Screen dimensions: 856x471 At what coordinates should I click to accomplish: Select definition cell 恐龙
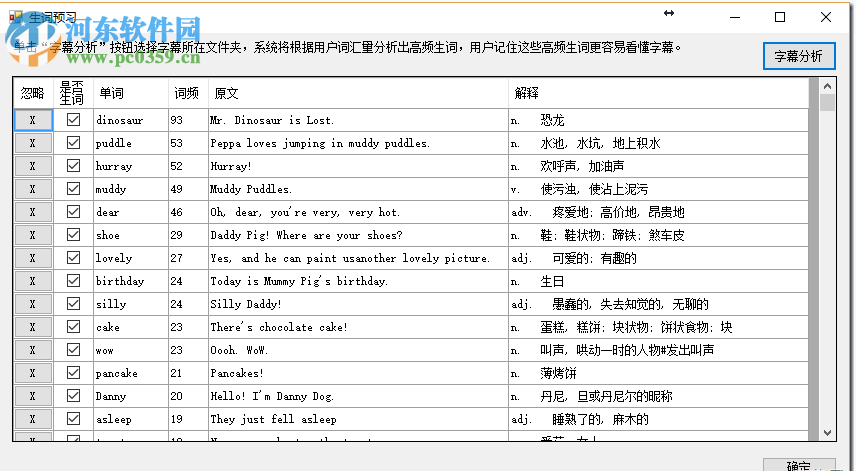tap(658, 120)
